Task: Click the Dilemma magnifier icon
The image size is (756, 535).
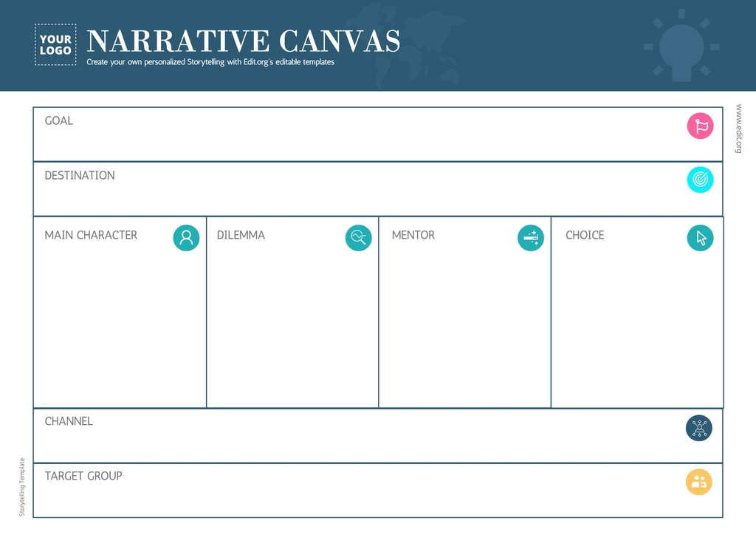Action: [358, 238]
